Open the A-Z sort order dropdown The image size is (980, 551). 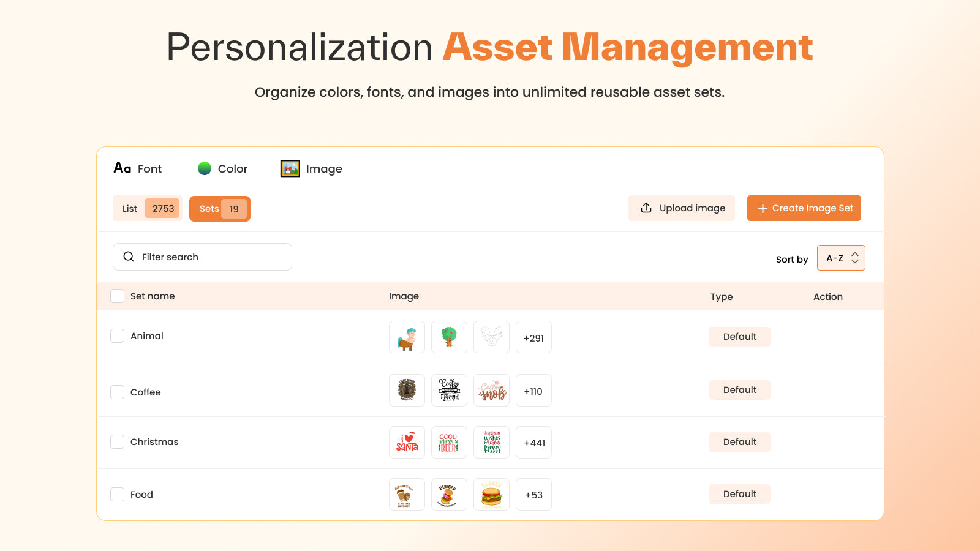841,257
